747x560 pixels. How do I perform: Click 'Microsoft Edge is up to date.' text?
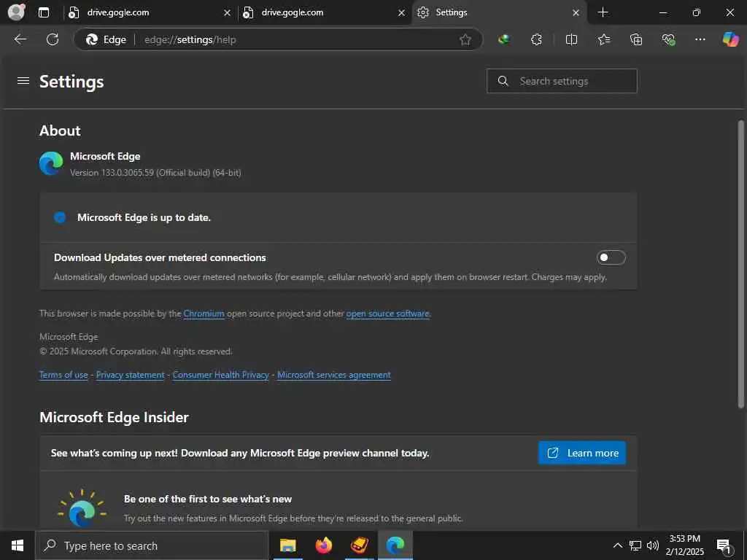click(144, 217)
